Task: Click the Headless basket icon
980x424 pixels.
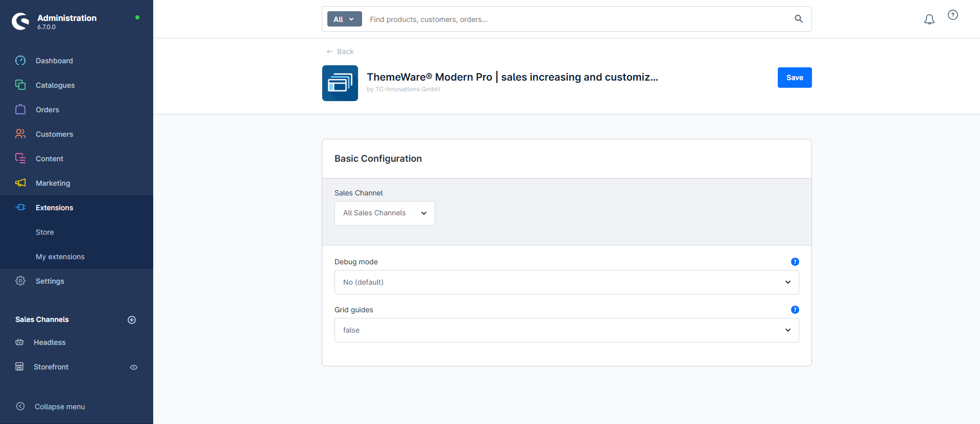Action: (19, 342)
